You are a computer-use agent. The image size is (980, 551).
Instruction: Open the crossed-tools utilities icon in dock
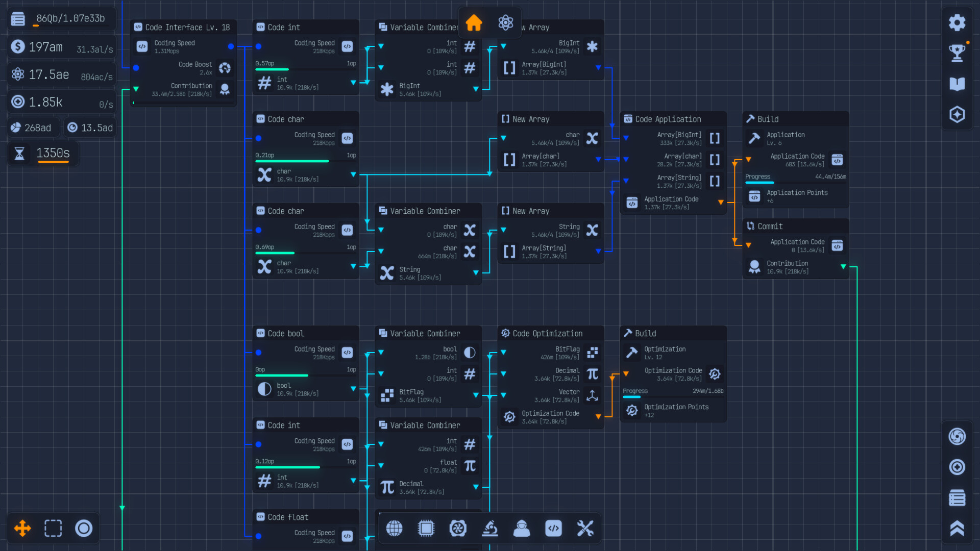coord(585,529)
